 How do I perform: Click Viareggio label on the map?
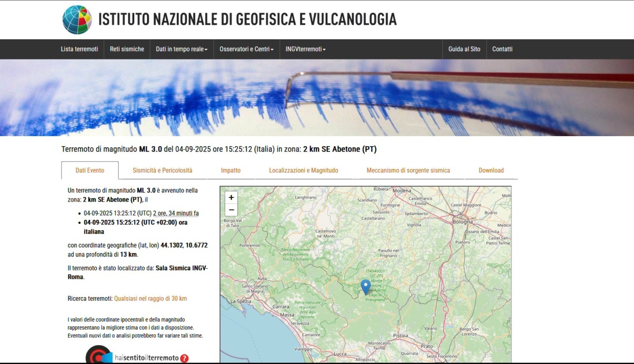(303, 349)
